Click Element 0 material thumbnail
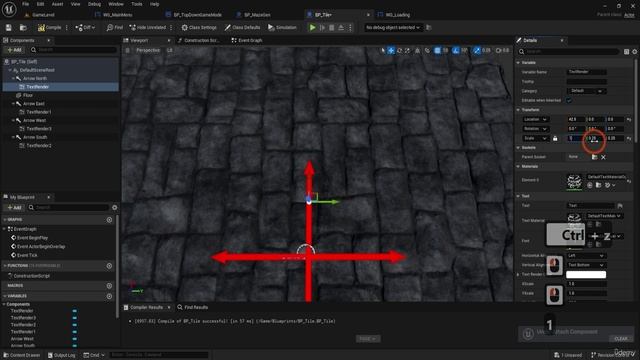 [x=574, y=181]
